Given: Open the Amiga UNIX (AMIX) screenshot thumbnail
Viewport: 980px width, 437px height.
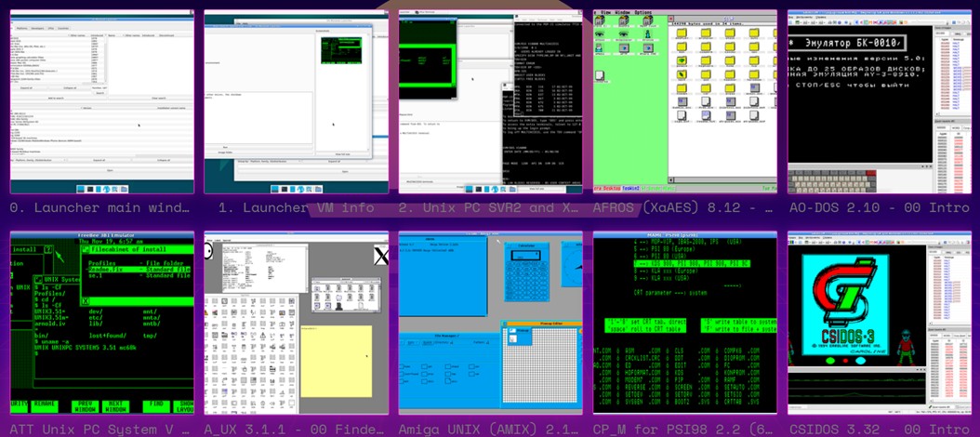Looking at the screenshot, I should pyautogui.click(x=491, y=323).
